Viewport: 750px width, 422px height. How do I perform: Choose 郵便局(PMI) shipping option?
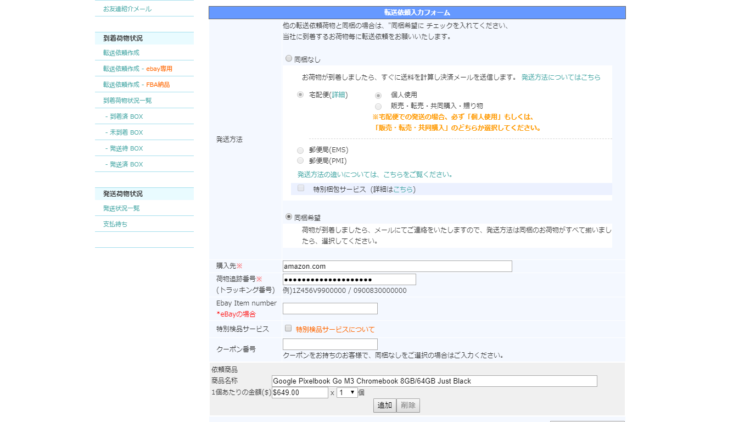click(x=300, y=161)
